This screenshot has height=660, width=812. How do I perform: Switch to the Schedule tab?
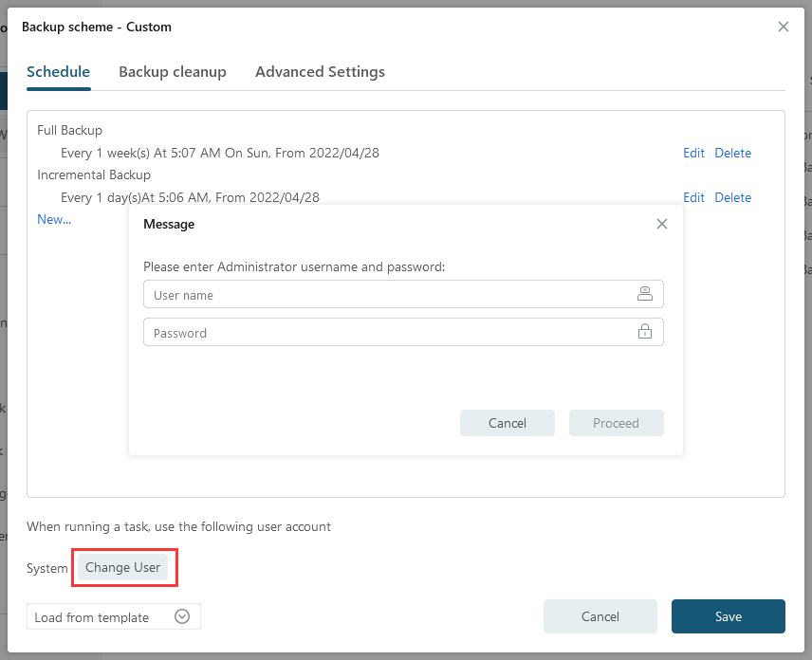pos(59,72)
